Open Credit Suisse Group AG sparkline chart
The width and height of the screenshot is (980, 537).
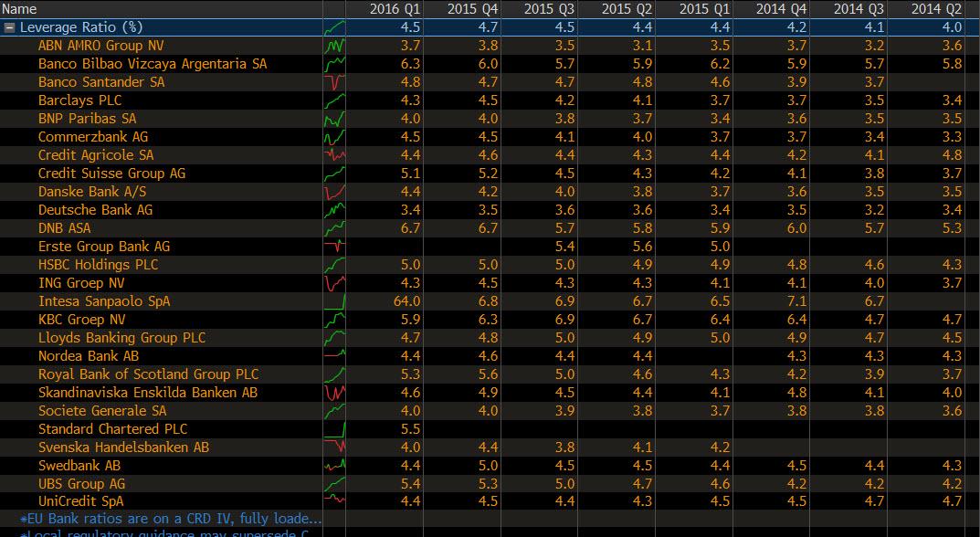coord(334,174)
